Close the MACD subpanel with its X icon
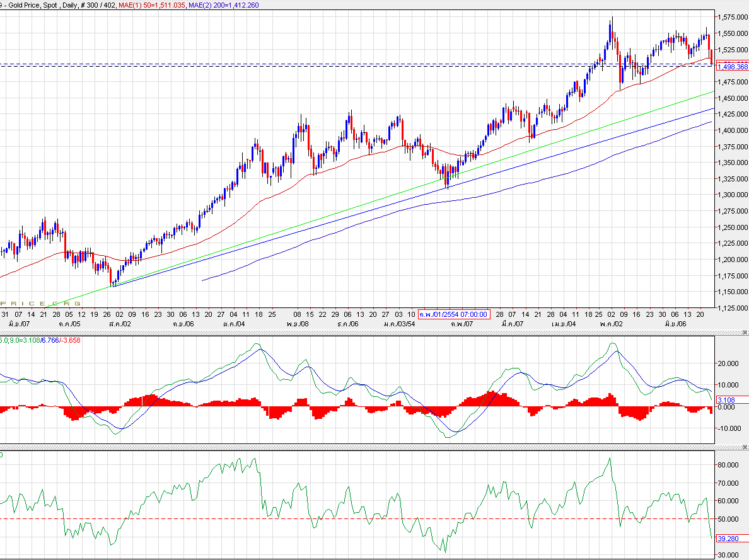This screenshot has width=749, height=560. coord(745,333)
